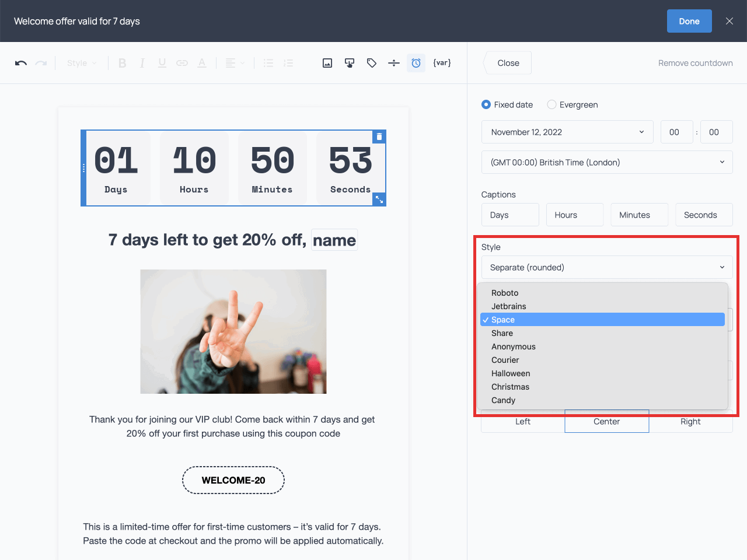747x560 pixels.
Task: Delete countdown block with trash icon
Action: pos(379,136)
